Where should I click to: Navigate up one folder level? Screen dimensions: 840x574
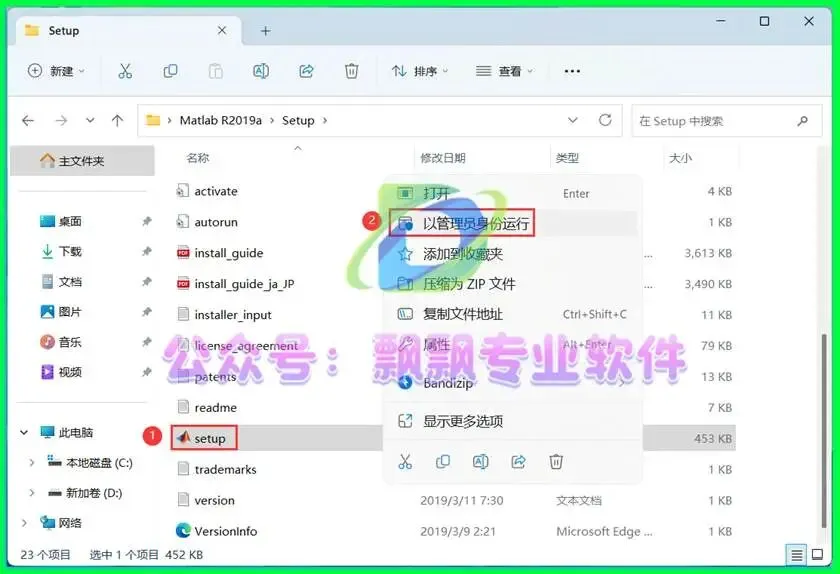pos(117,121)
